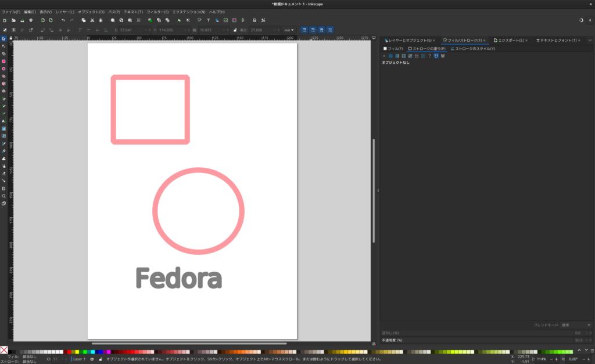Open the Layer 1 selector dropdown
Screen dimensions: 595x364
(x=78, y=359)
